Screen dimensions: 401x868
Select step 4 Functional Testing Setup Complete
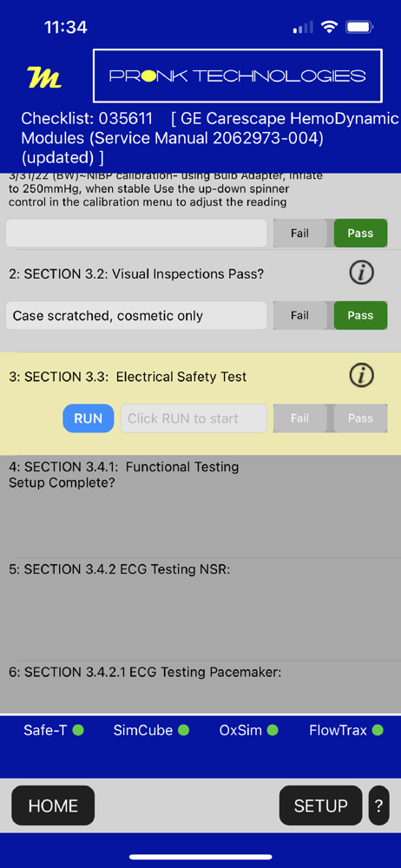(200, 507)
